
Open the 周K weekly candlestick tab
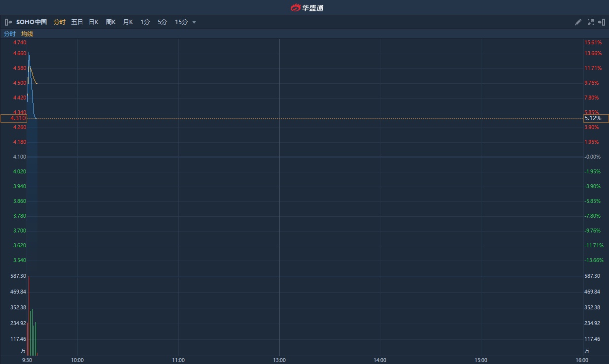(x=111, y=22)
